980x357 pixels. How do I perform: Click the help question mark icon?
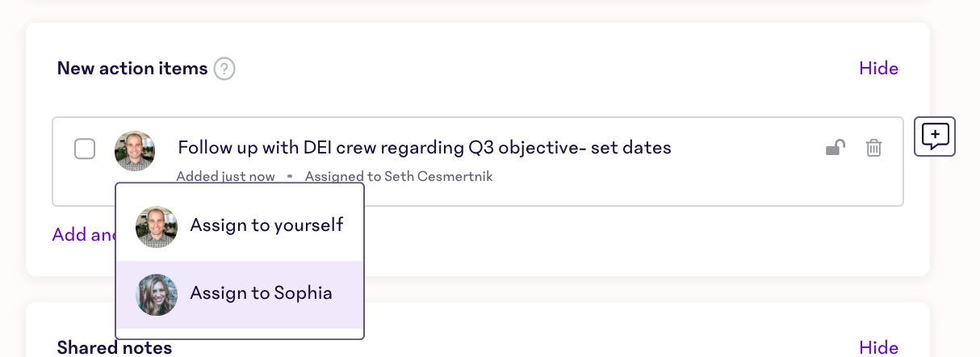point(224,69)
